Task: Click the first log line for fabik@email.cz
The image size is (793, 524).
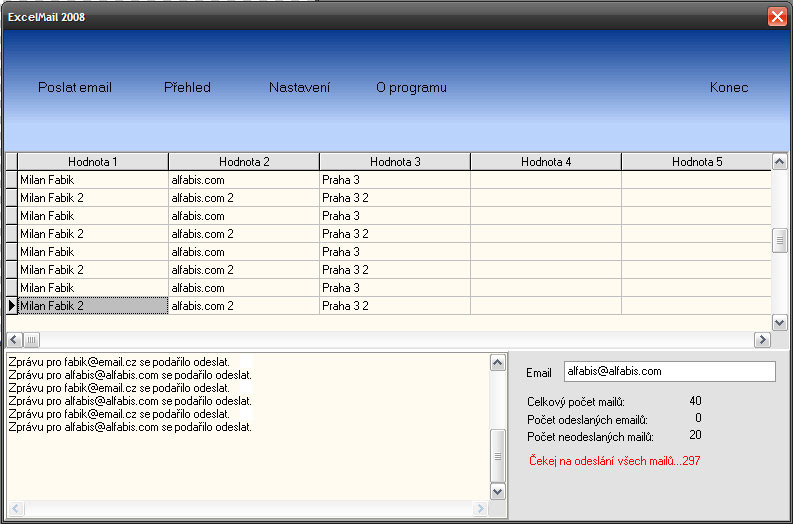Action: [119, 362]
